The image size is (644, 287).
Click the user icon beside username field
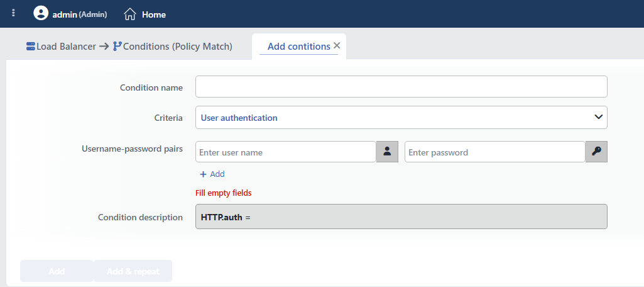pos(387,152)
